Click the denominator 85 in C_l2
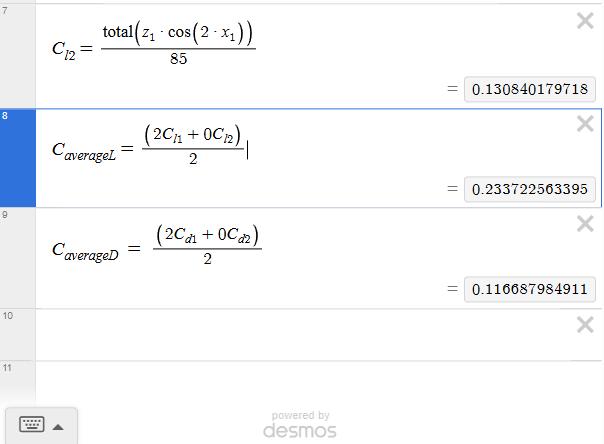The image size is (604, 444). point(178,59)
